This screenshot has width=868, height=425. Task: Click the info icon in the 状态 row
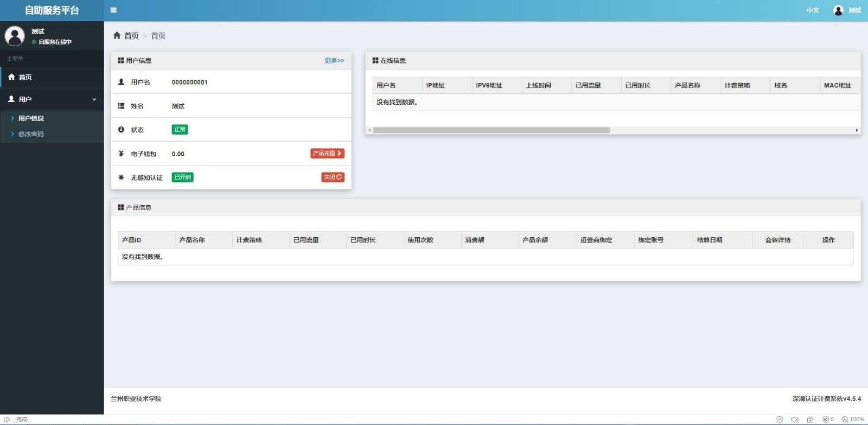click(122, 130)
